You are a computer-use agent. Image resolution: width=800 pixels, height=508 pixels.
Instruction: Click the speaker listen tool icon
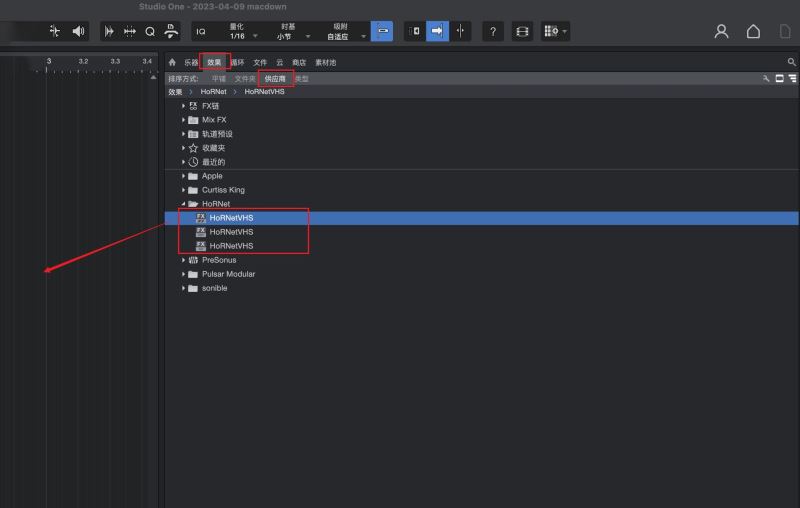tap(78, 31)
